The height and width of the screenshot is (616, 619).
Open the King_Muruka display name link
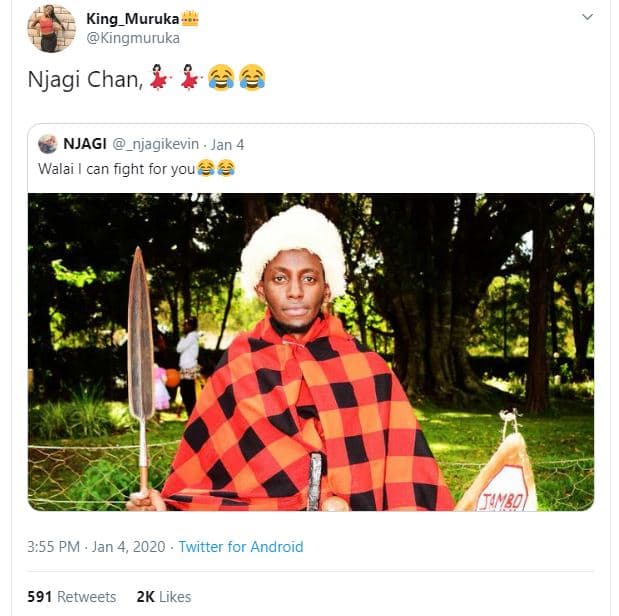pyautogui.click(x=131, y=19)
